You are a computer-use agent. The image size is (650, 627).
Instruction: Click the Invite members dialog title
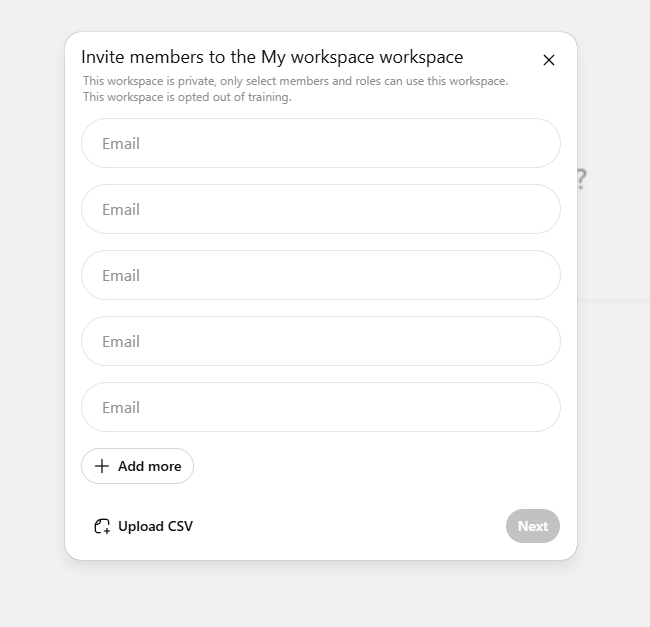click(x=272, y=57)
